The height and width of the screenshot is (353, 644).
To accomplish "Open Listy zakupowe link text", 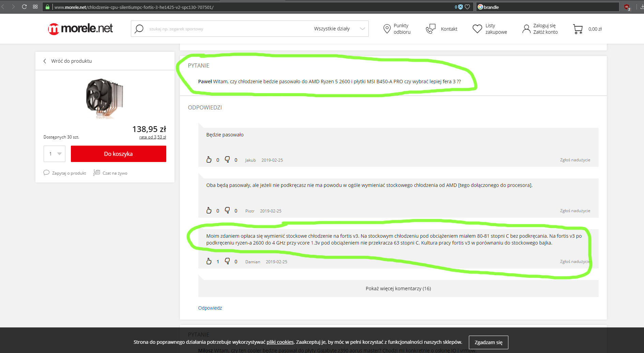I will pyautogui.click(x=496, y=29).
